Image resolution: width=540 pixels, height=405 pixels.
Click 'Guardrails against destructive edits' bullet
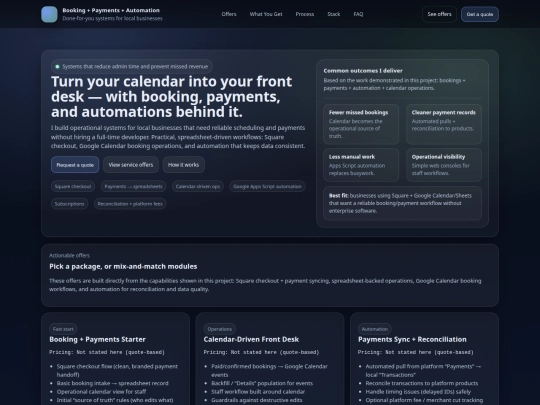click(x=257, y=400)
